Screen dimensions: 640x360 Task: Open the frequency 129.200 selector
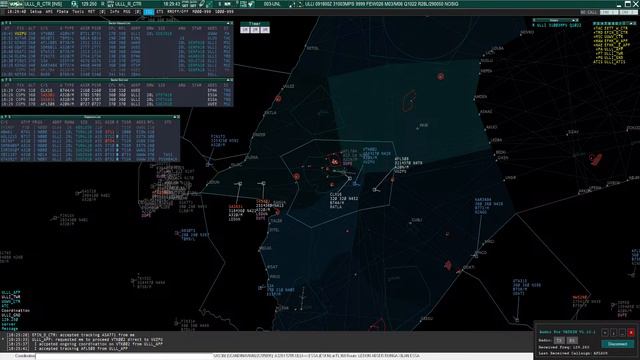[89, 4]
